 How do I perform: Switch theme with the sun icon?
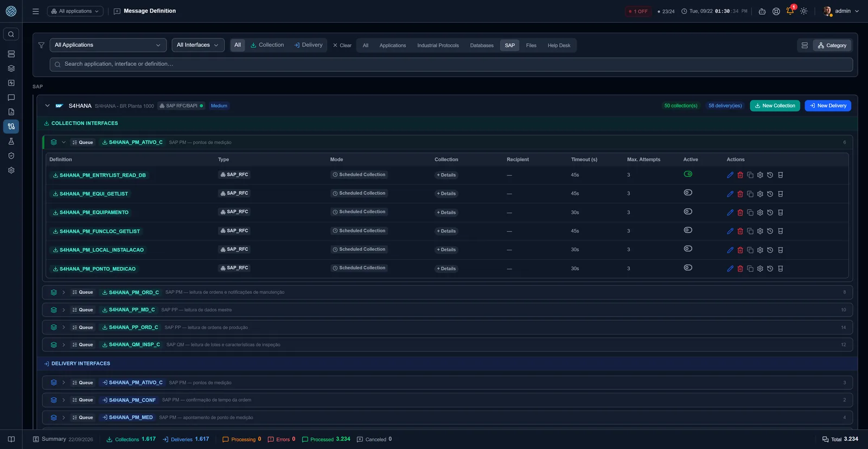(804, 11)
